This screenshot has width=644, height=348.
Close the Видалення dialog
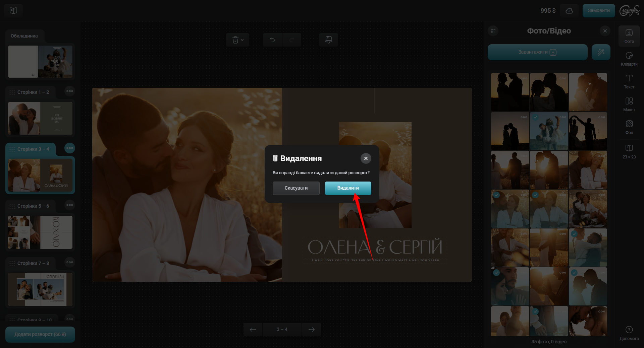[366, 158]
